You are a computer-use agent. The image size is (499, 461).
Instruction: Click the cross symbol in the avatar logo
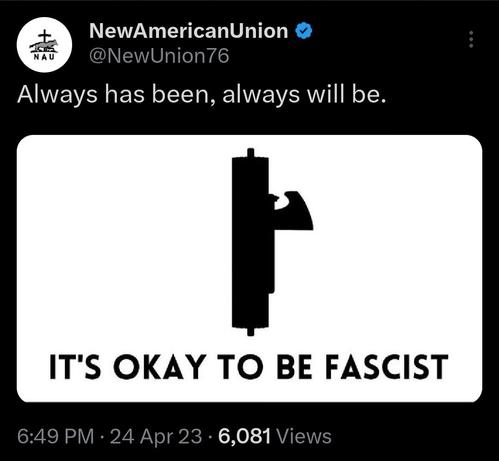(44, 36)
